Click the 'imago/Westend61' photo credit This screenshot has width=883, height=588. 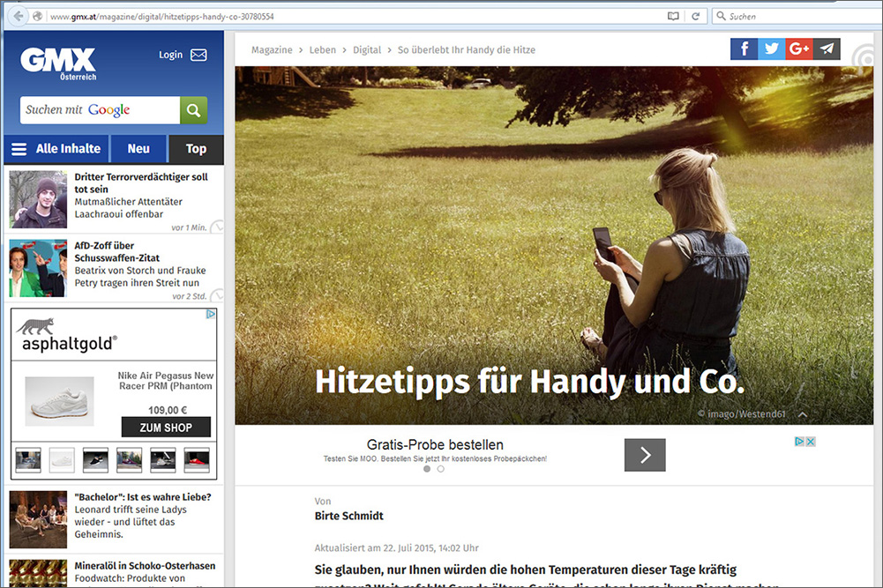coord(741,414)
